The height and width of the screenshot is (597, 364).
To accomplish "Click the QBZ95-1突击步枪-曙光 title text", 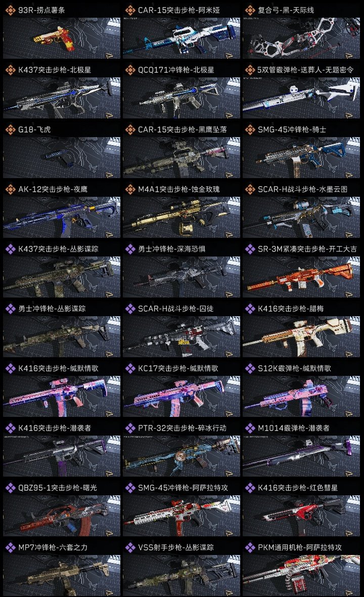I will pyautogui.click(x=58, y=488).
